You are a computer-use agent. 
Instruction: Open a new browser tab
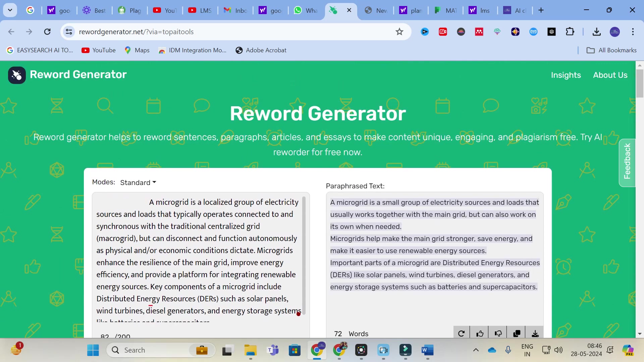(x=541, y=10)
